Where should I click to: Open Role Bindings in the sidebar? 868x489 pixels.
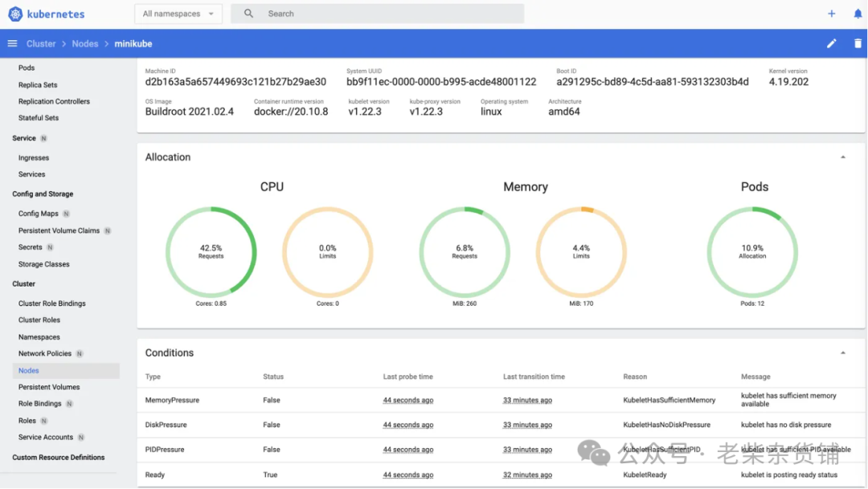coord(40,404)
